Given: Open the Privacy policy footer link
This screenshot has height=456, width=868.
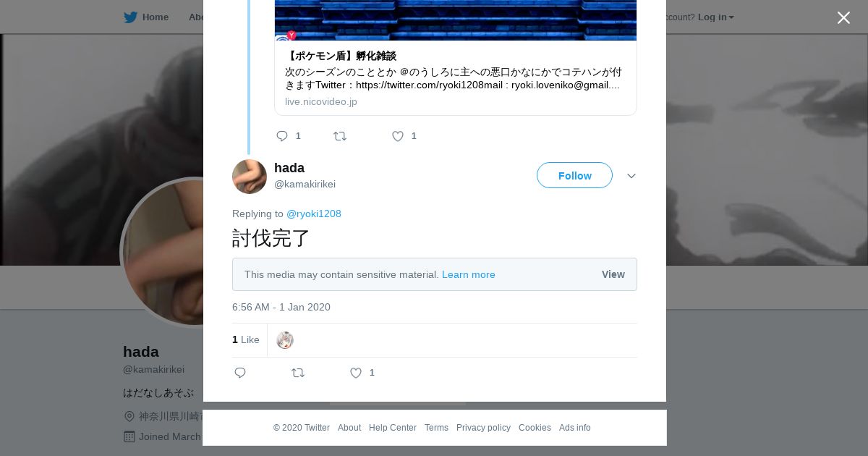Looking at the screenshot, I should pyautogui.click(x=483, y=428).
